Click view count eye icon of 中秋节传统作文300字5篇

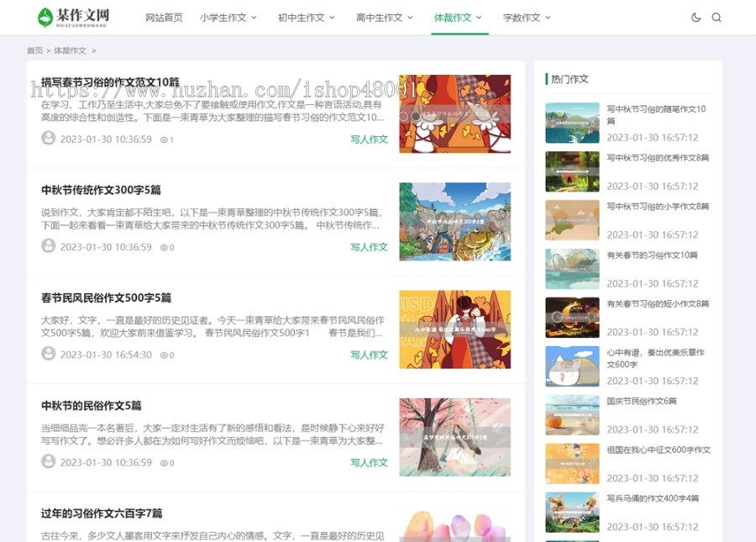point(164,247)
